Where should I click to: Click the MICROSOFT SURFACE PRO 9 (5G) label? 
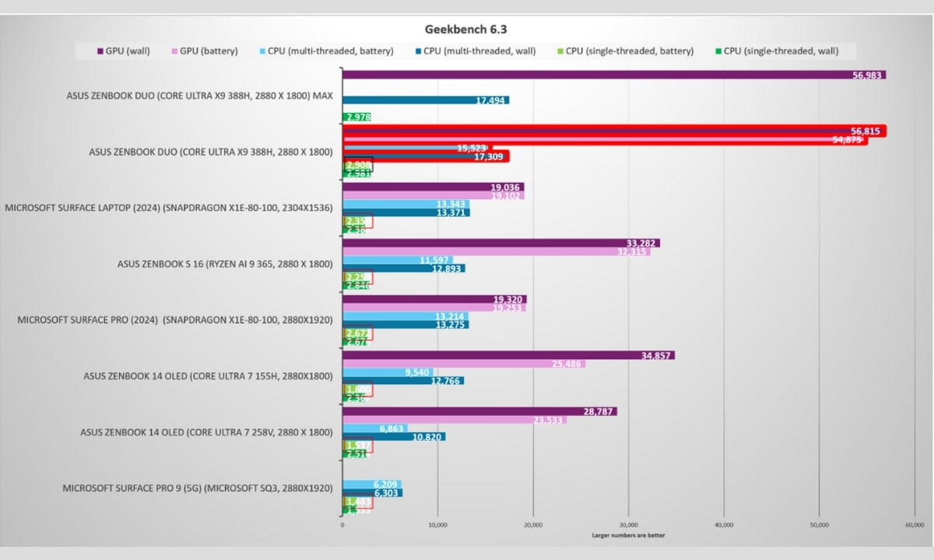coord(198,488)
